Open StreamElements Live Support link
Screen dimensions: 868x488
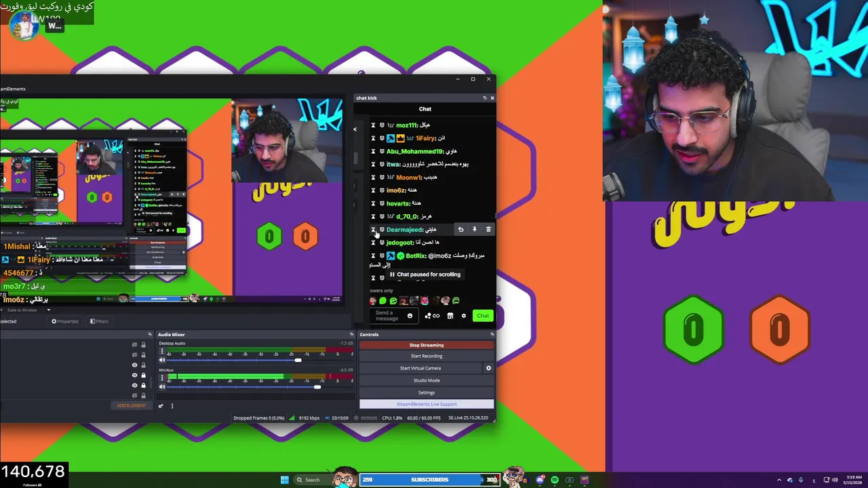point(427,404)
